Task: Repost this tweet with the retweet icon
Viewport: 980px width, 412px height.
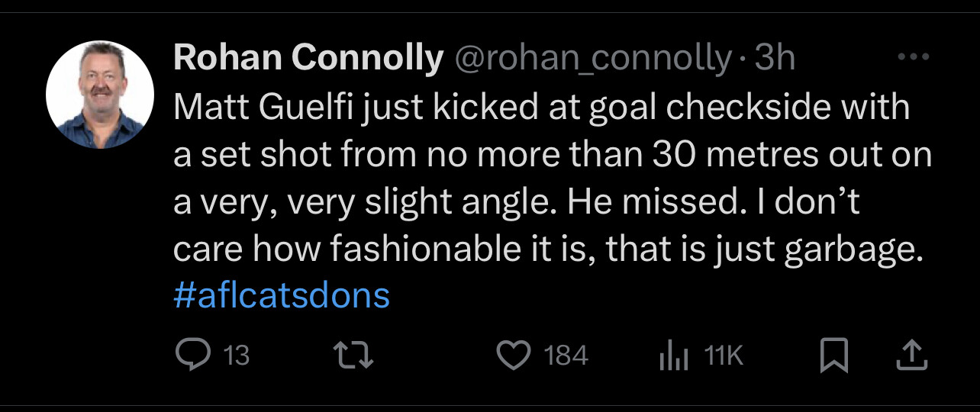Action: (x=356, y=356)
